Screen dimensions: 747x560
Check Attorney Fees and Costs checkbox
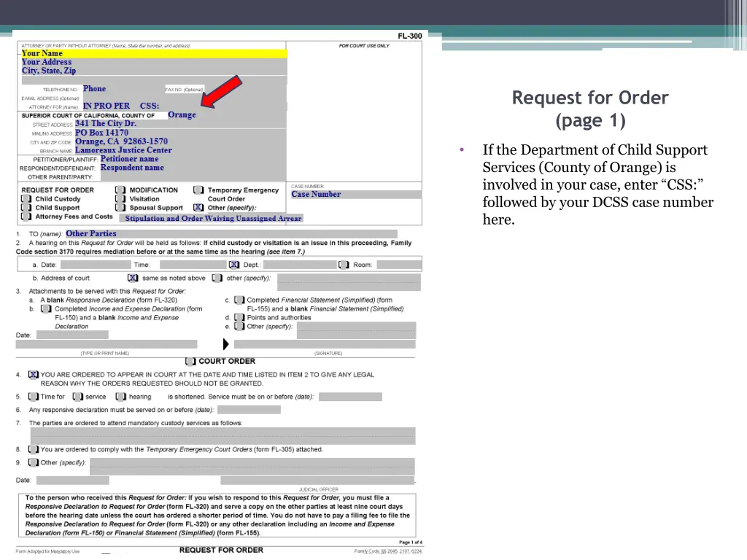26,216
